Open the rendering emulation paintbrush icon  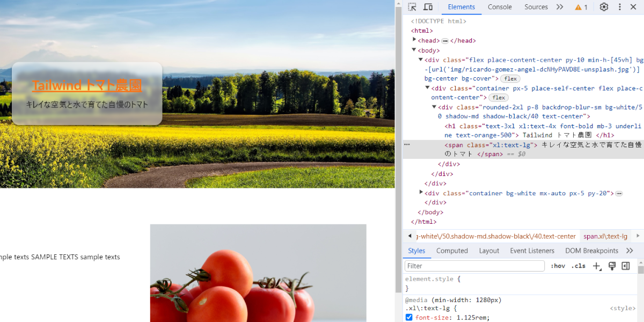click(x=611, y=266)
